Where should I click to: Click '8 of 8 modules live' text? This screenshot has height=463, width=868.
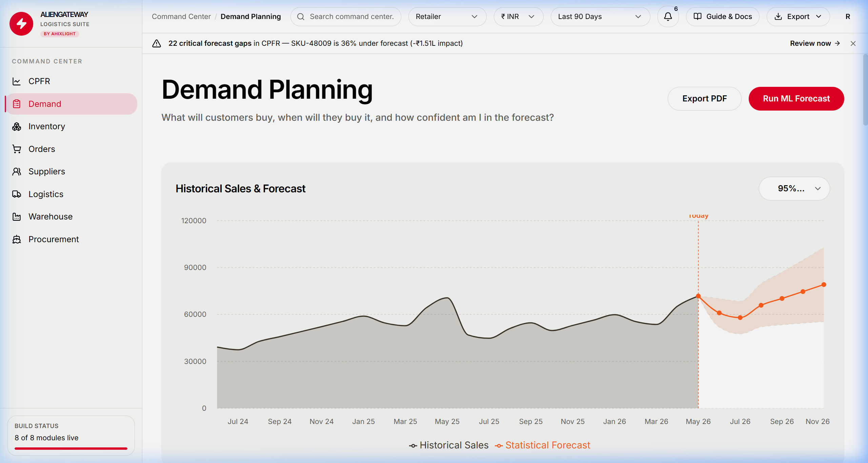click(x=46, y=438)
